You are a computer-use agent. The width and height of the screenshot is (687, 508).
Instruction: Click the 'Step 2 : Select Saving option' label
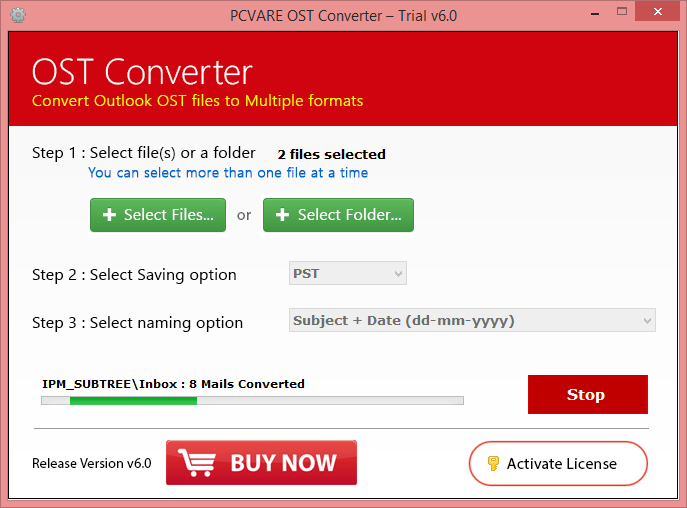134,275
